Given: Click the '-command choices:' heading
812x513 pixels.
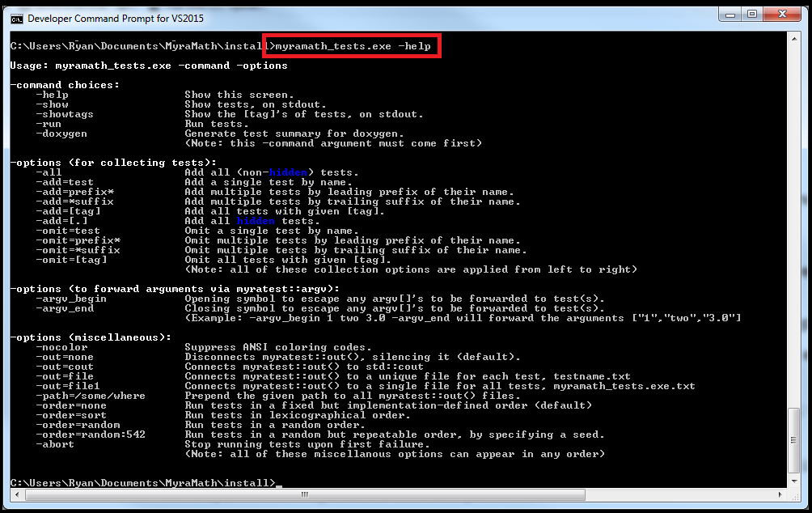Looking at the screenshot, I should point(65,85).
